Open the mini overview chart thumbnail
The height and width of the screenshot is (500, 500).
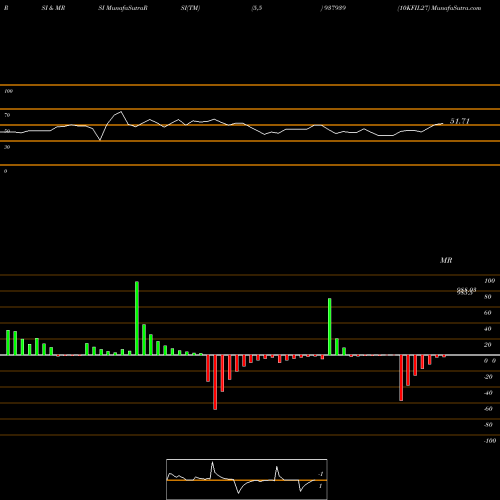(x=247, y=479)
